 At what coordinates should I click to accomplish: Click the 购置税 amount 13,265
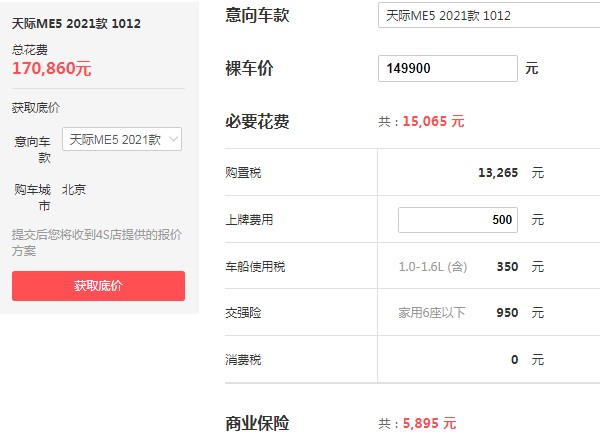point(498,173)
